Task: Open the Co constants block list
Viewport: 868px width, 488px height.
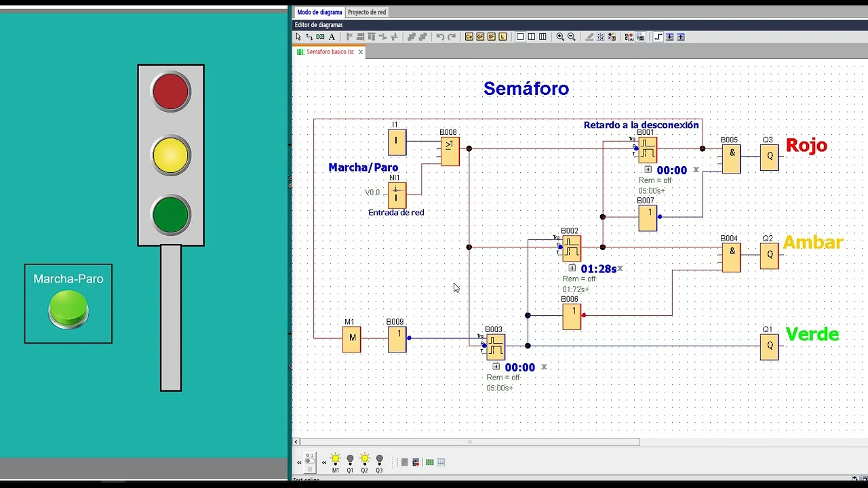Action: click(x=469, y=37)
